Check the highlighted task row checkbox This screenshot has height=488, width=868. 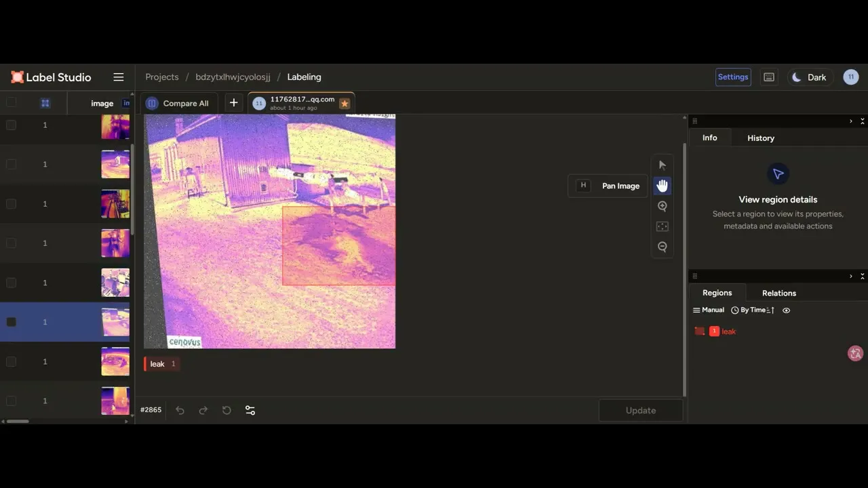click(x=11, y=322)
